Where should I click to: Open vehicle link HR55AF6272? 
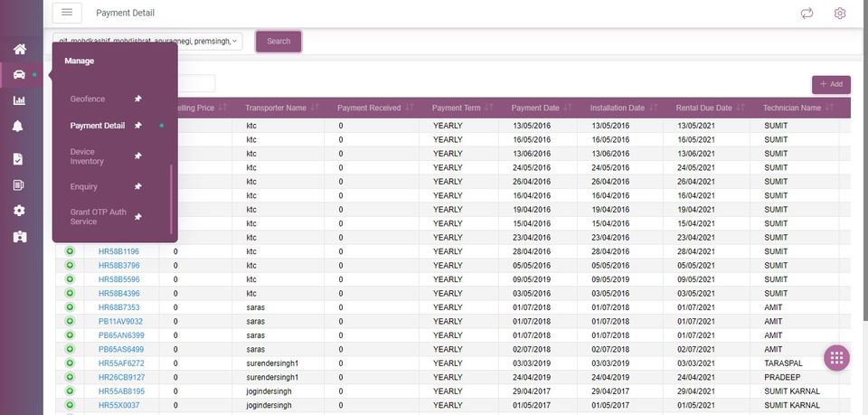pos(121,363)
